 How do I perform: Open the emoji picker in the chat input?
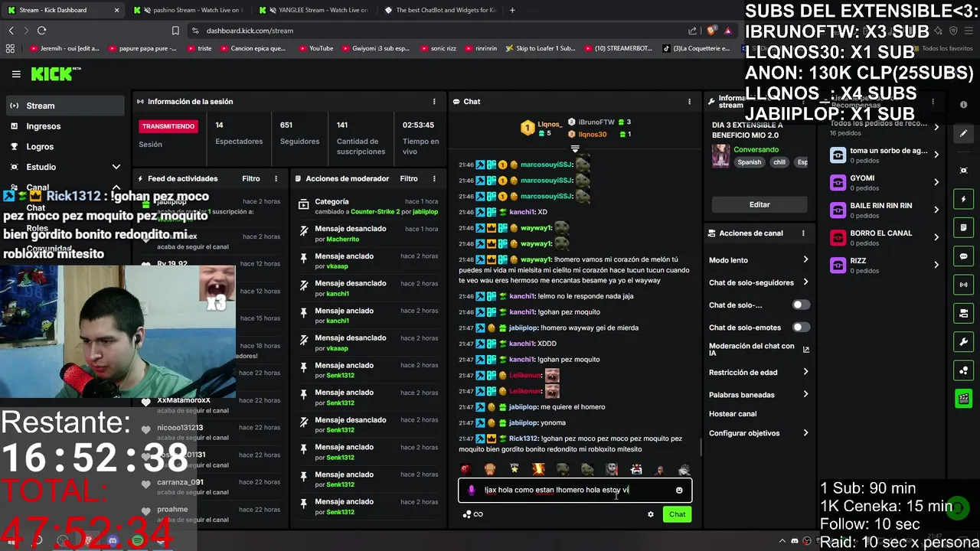[x=679, y=491]
